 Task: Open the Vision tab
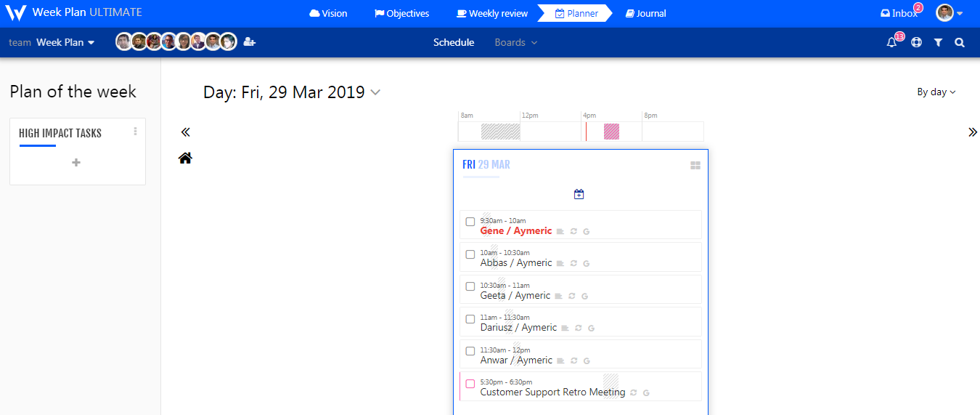[328, 13]
